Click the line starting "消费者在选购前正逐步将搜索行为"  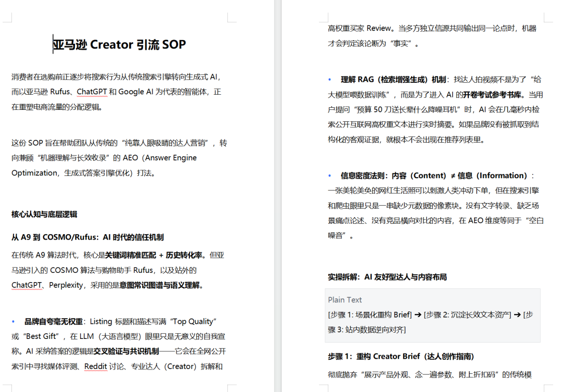(117, 77)
